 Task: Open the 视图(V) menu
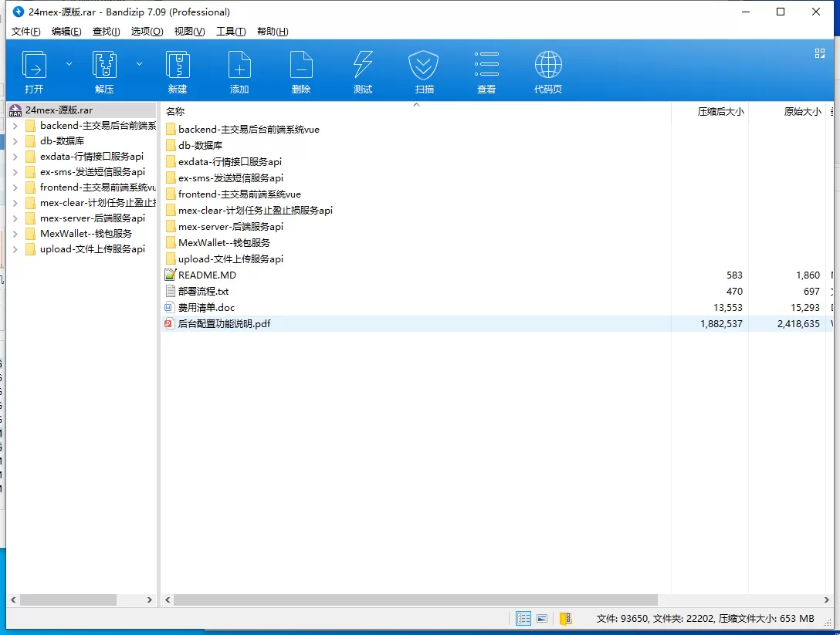coord(188,31)
